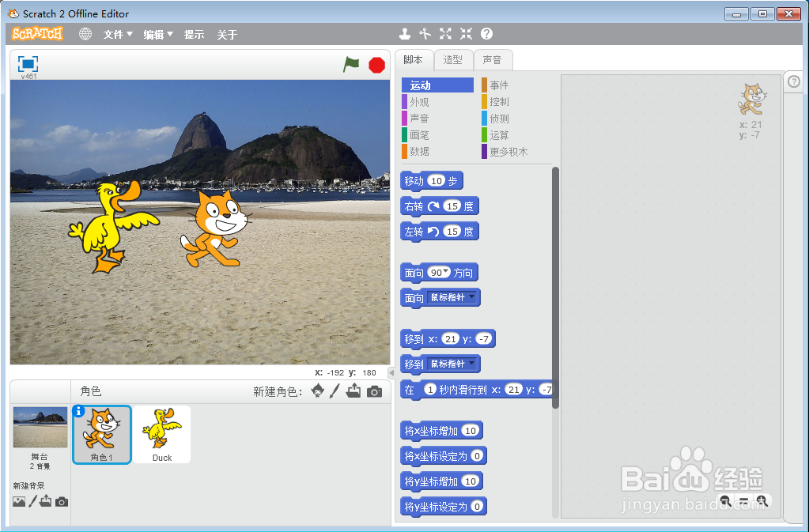Switch to the 脚本 tab
This screenshot has width=809, height=532.
[x=414, y=60]
